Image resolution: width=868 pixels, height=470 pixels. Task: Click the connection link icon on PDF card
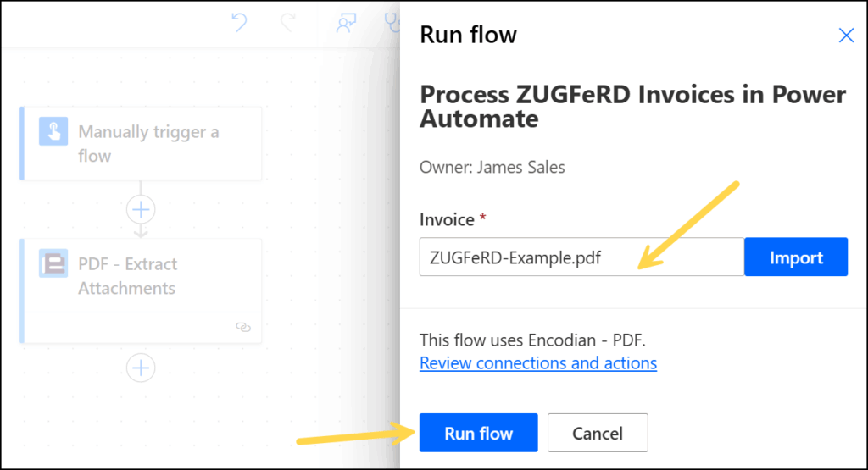click(x=243, y=328)
